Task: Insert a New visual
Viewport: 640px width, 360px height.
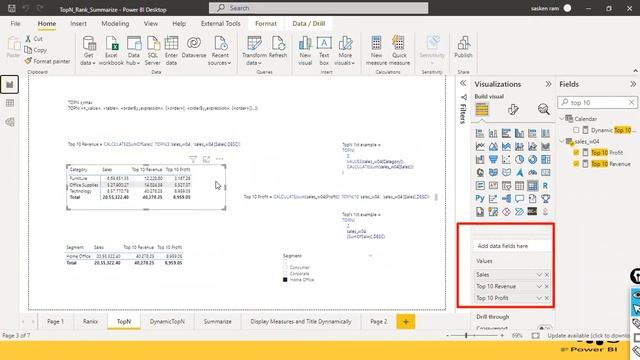Action: tap(305, 51)
